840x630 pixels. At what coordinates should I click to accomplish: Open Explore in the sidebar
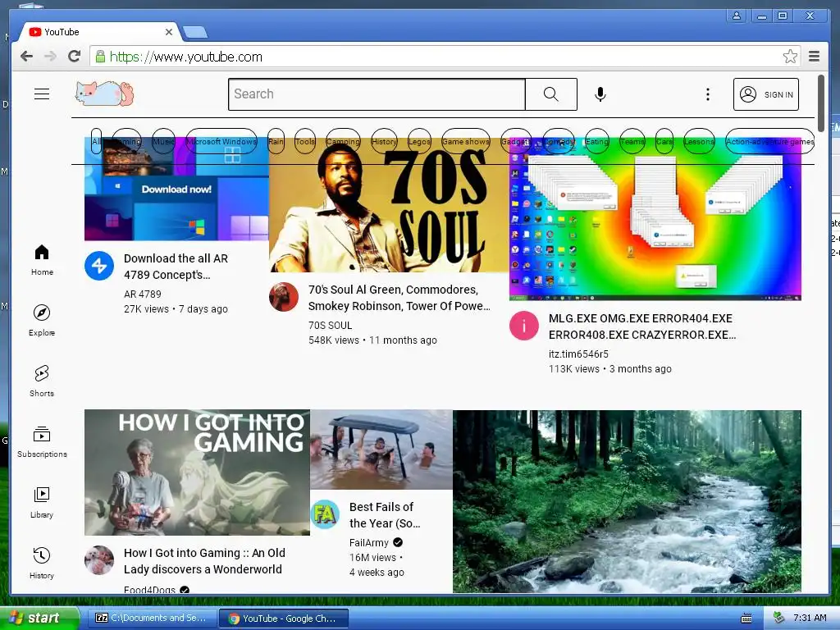point(42,321)
